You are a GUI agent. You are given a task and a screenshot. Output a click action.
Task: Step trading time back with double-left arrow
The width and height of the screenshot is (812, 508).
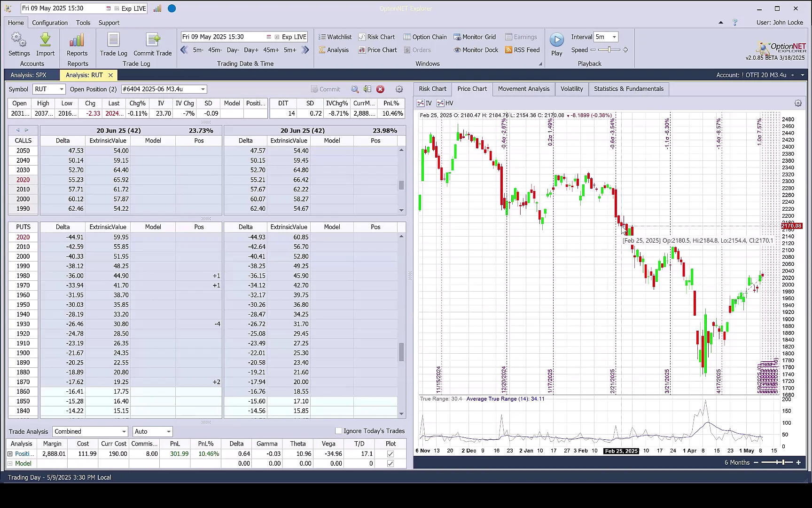(184, 50)
